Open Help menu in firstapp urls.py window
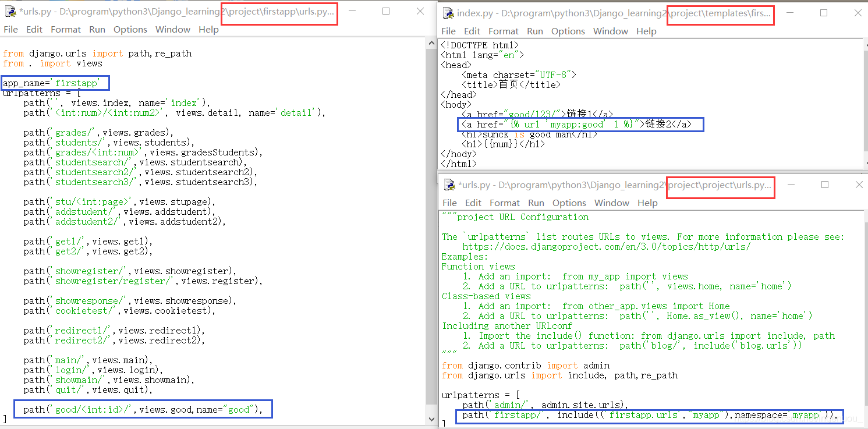Viewport: 868px width, 429px height. [x=208, y=29]
